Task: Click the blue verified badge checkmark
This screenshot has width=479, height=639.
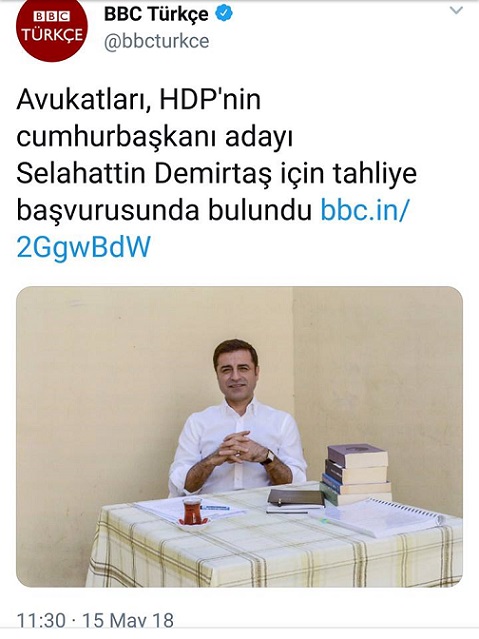Action: coord(224,14)
